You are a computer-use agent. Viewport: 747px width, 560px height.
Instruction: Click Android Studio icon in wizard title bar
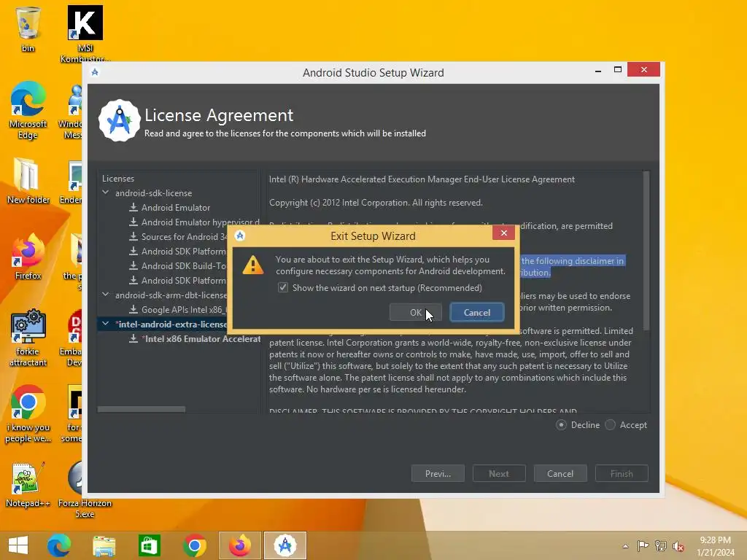click(x=95, y=72)
